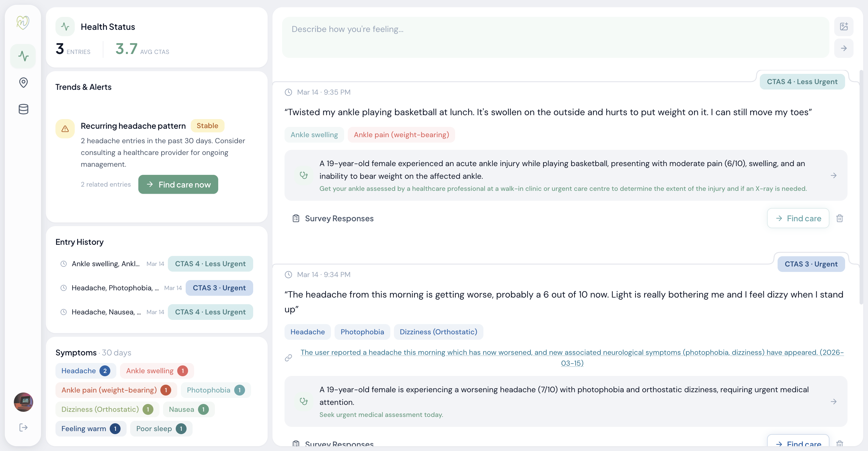Open the location pin sidebar icon

point(23,83)
